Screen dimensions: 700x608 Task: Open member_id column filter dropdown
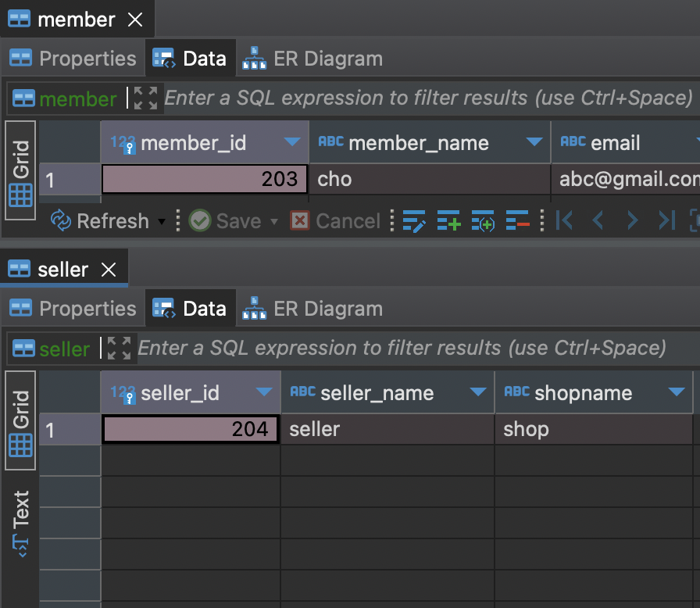point(292,142)
